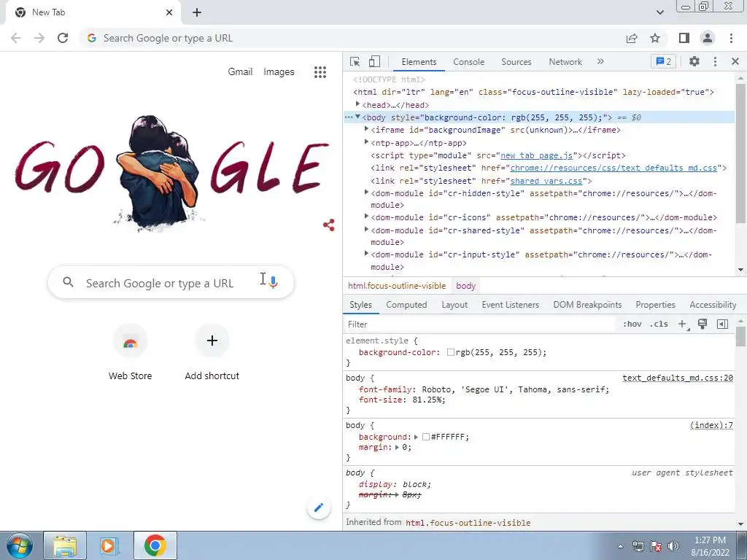
Task: Customize this page pencil button
Action: point(319,507)
